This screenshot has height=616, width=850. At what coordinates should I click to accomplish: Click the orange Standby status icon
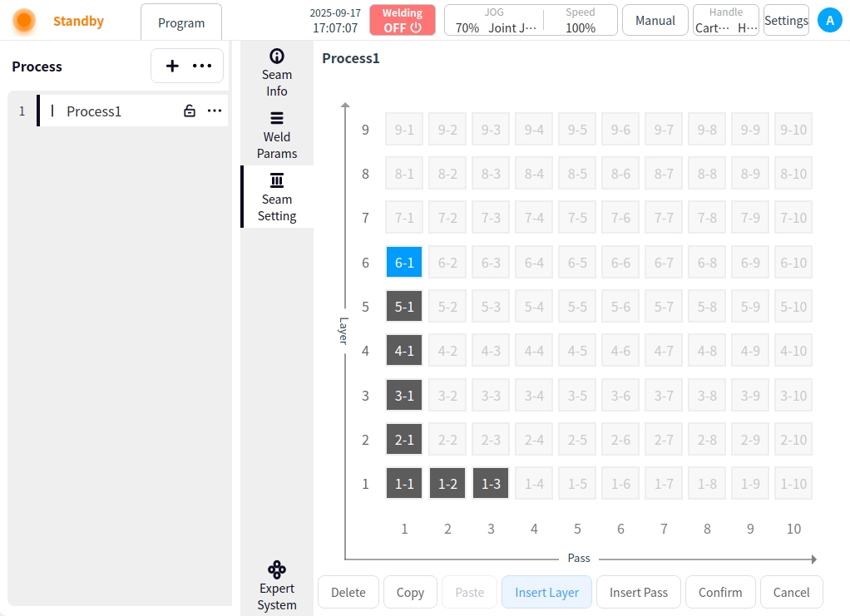(x=24, y=21)
